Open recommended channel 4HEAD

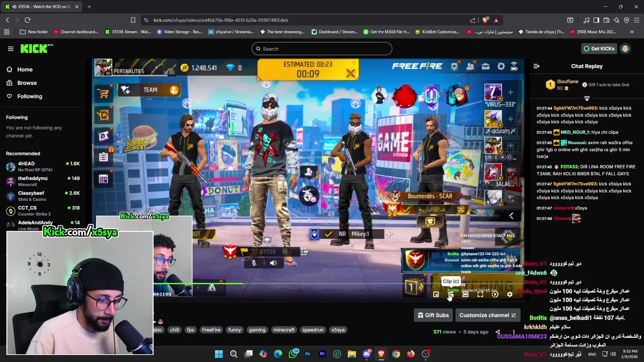click(43, 166)
